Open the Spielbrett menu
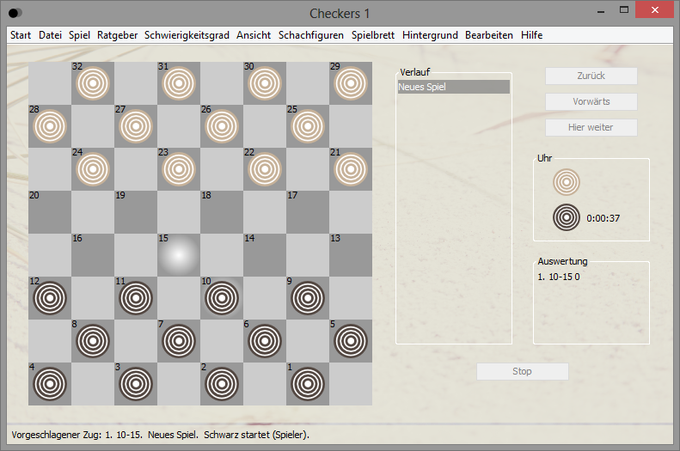This screenshot has height=451, width=680. click(x=373, y=35)
